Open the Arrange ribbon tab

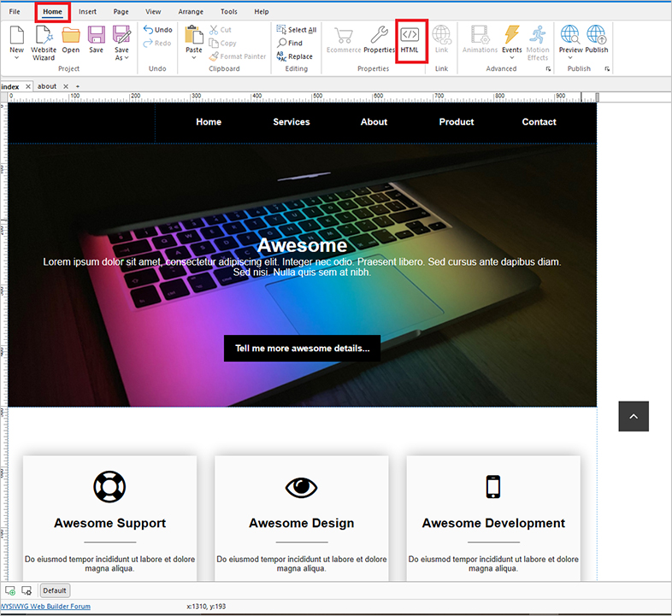(191, 12)
